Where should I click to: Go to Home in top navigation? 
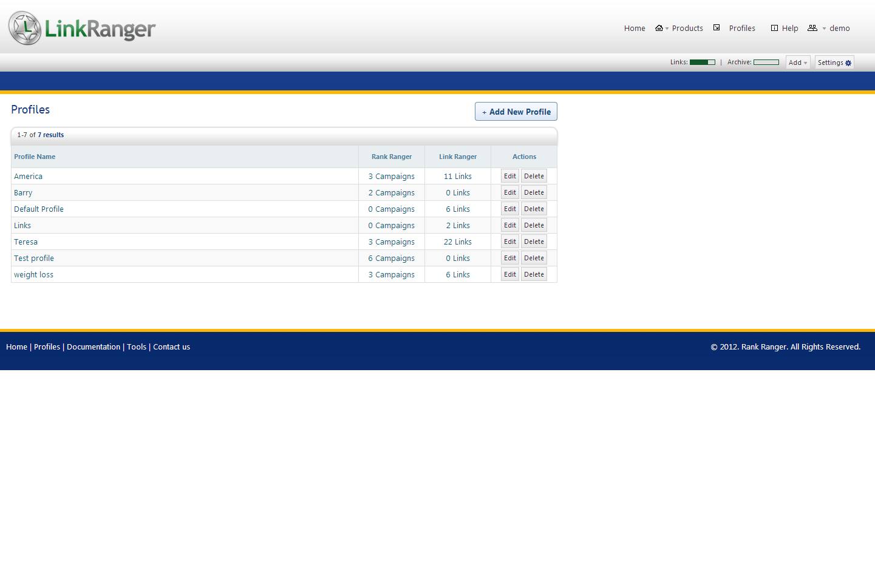[x=635, y=29]
